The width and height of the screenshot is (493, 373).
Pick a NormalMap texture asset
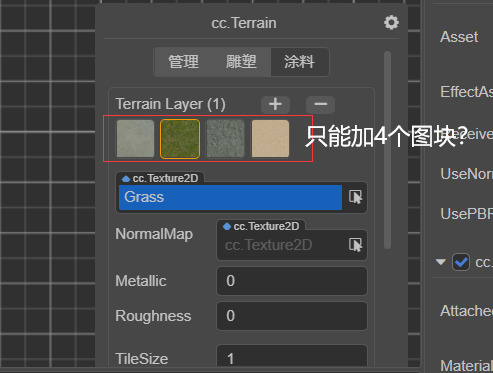pos(355,245)
